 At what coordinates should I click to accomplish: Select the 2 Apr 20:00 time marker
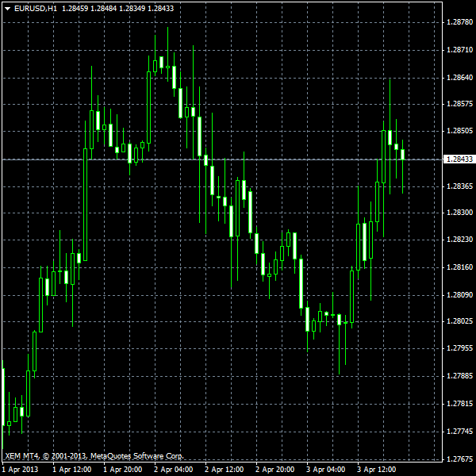tap(274, 470)
